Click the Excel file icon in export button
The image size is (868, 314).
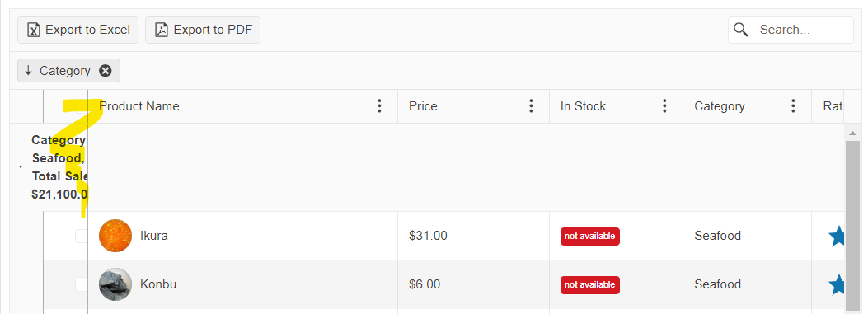(34, 30)
